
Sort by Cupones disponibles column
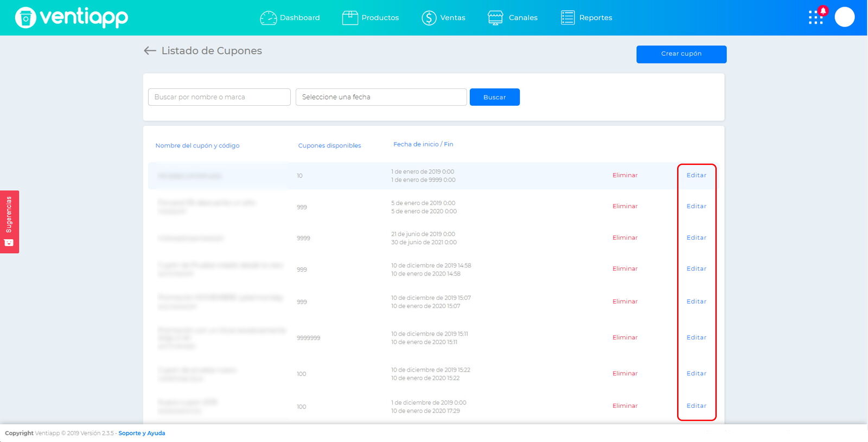click(x=329, y=145)
